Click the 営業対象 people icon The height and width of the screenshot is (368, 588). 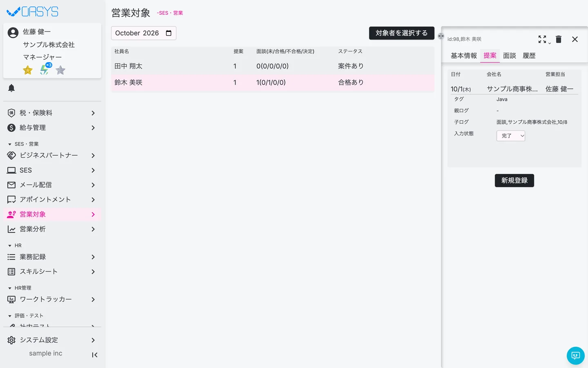pos(11,214)
